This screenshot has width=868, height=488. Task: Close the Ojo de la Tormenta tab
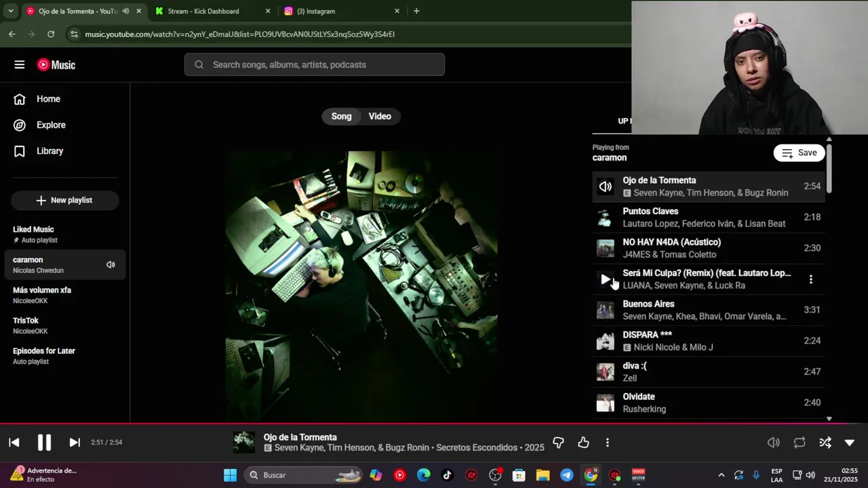coord(139,11)
